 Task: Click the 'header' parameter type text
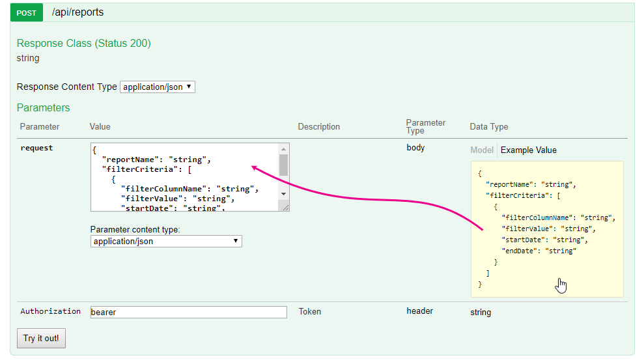pos(420,311)
